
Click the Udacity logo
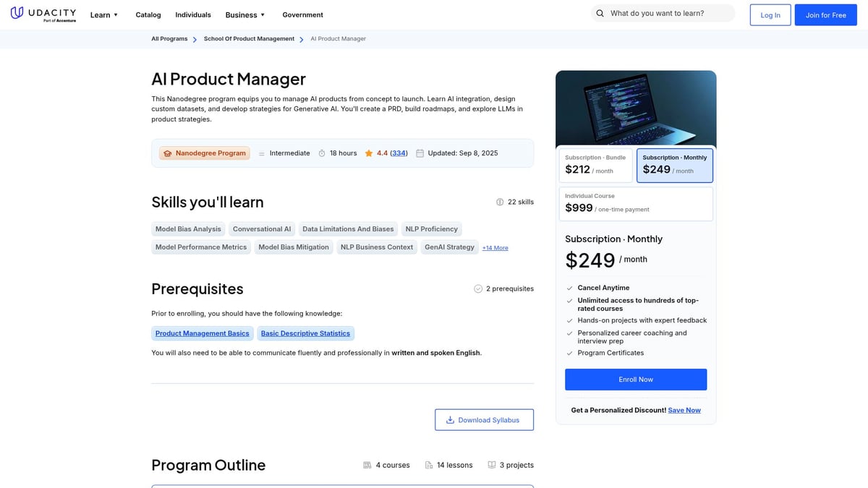44,14
